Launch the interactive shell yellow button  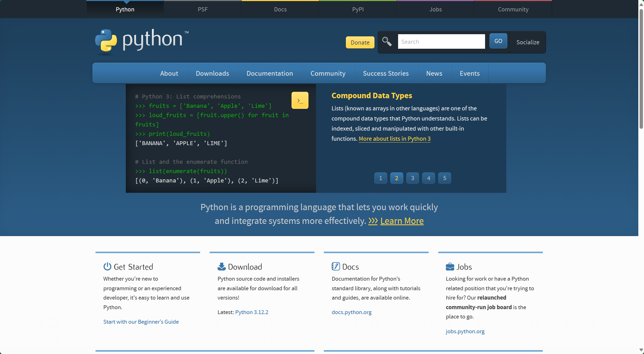pos(300,101)
